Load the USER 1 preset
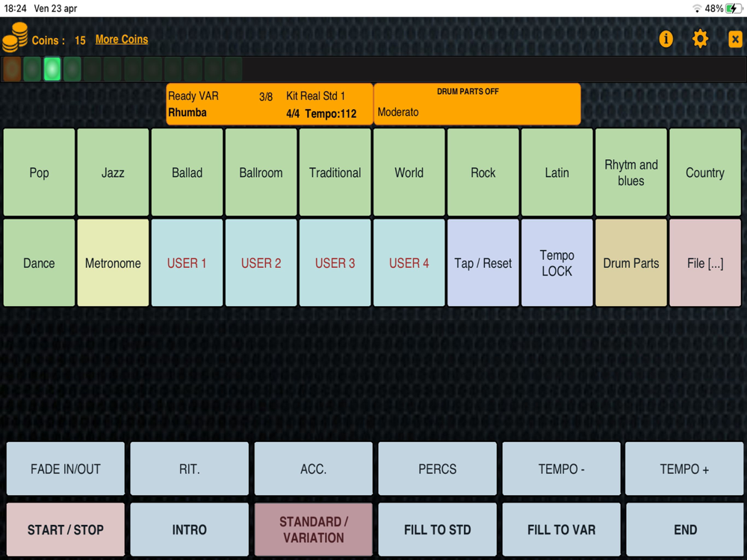Screen dimensions: 747x560 pos(187,263)
